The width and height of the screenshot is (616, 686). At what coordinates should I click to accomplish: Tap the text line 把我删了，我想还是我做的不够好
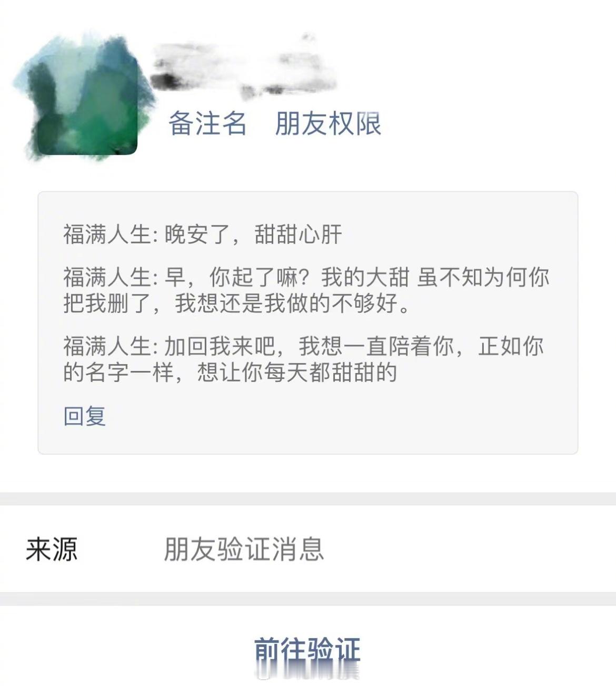236,303
